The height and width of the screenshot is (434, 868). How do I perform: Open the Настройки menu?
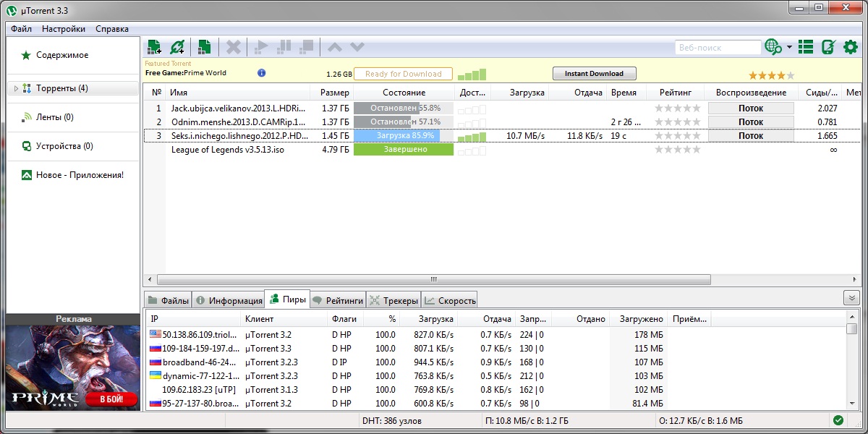[x=64, y=29]
